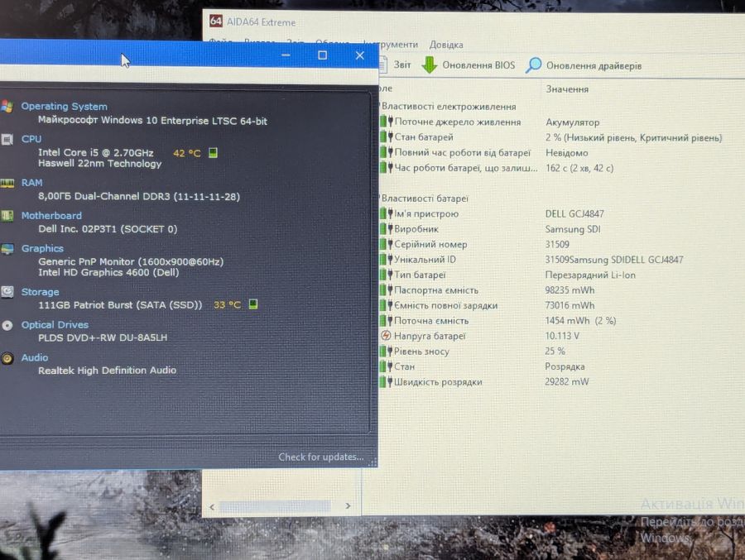Screen dimensions: 745x560
Task: Open the Audio section link
Action: pyautogui.click(x=35, y=357)
